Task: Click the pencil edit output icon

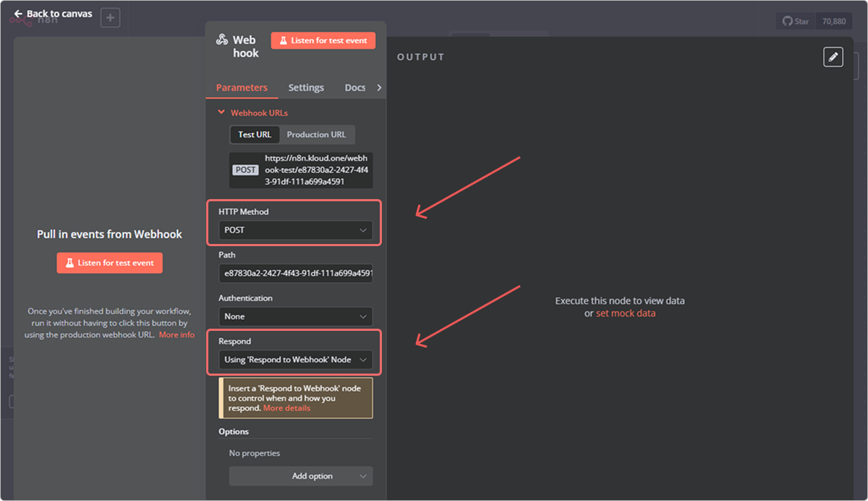Action: click(833, 56)
